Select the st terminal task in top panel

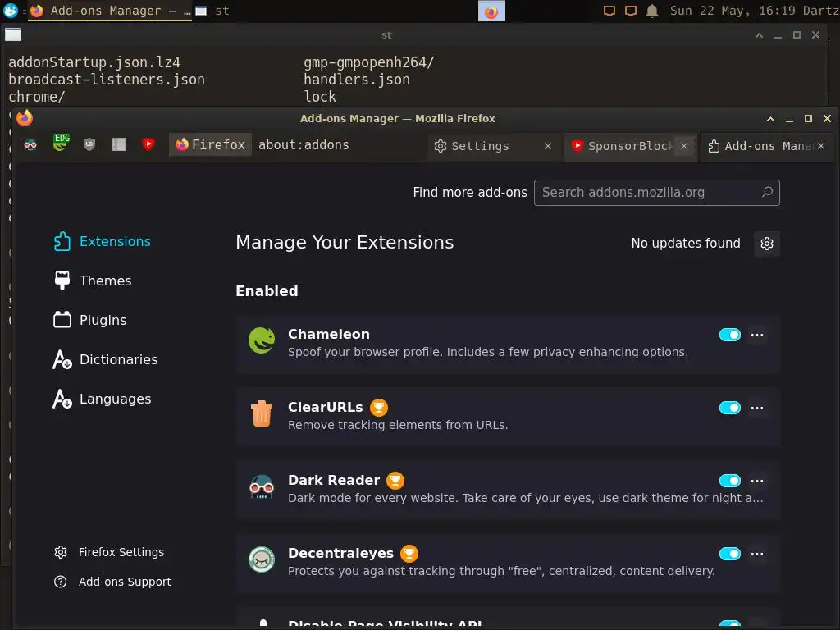212,11
